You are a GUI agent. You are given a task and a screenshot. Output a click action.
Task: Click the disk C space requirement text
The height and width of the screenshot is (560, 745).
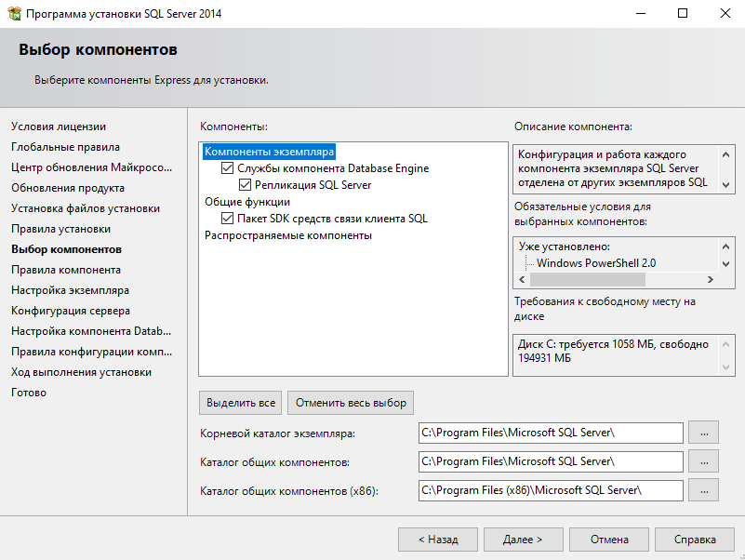tap(613, 351)
